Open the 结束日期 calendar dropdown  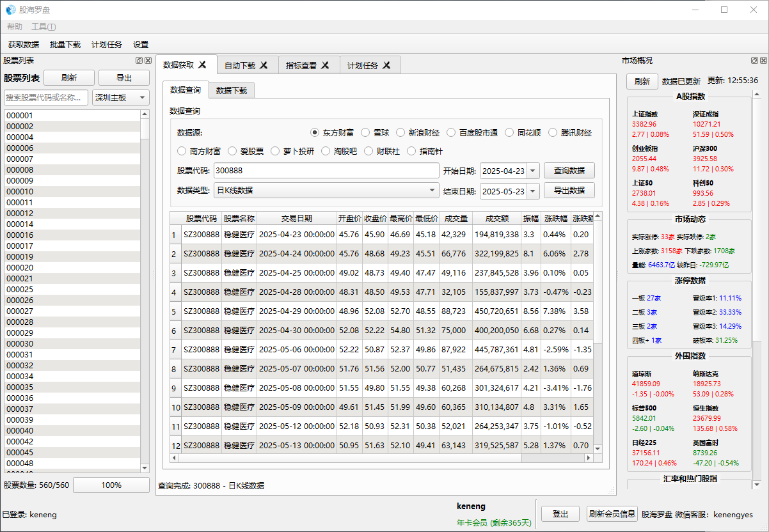[x=534, y=191]
